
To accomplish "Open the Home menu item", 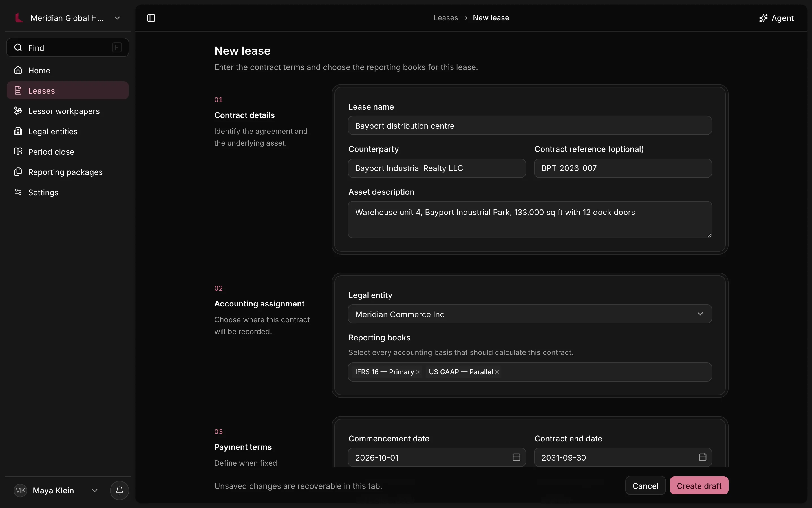I will click(x=67, y=70).
